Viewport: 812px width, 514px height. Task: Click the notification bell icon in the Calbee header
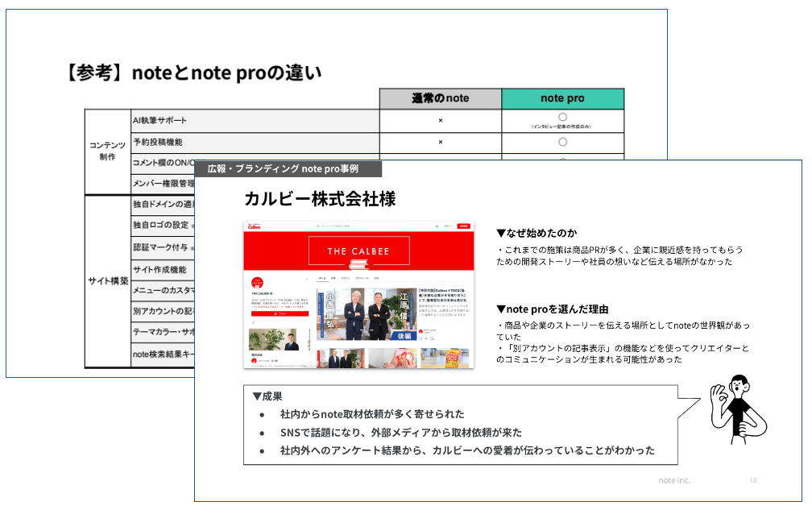point(437,226)
